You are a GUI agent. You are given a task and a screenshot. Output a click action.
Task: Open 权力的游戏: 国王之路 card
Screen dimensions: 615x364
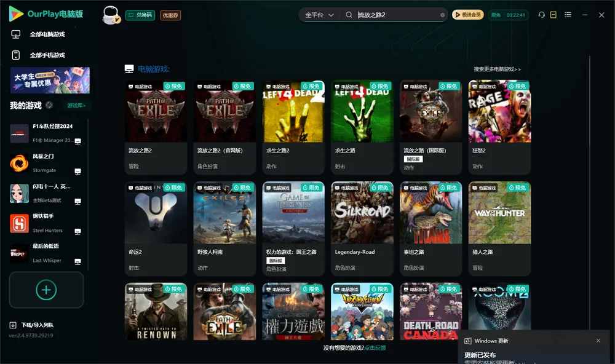click(x=293, y=229)
